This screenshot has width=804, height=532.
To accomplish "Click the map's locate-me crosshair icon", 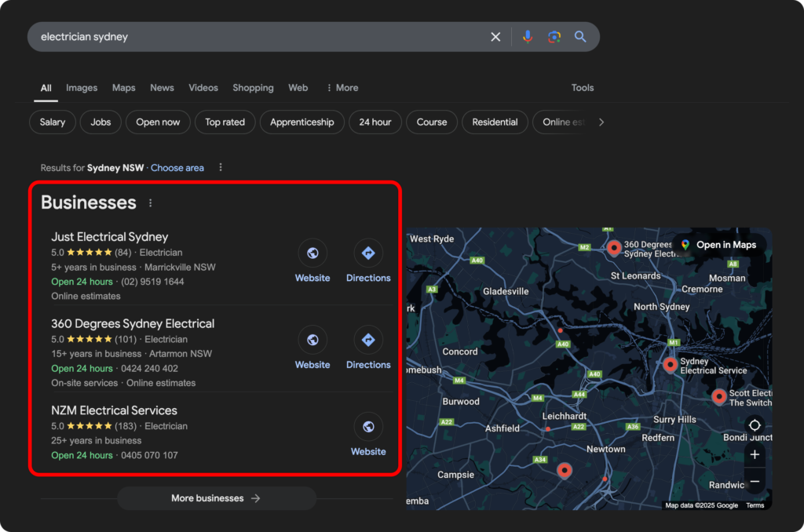I will point(755,425).
